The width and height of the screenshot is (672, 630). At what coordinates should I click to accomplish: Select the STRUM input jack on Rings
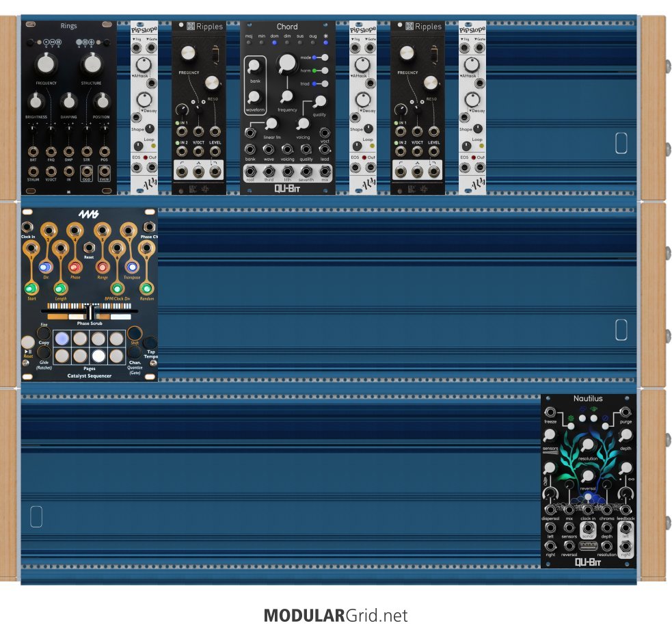(x=33, y=172)
